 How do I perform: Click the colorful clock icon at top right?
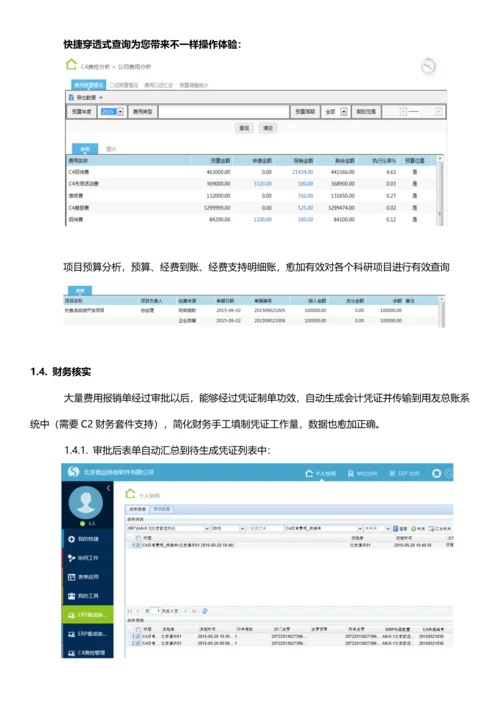pyautogui.click(x=428, y=66)
